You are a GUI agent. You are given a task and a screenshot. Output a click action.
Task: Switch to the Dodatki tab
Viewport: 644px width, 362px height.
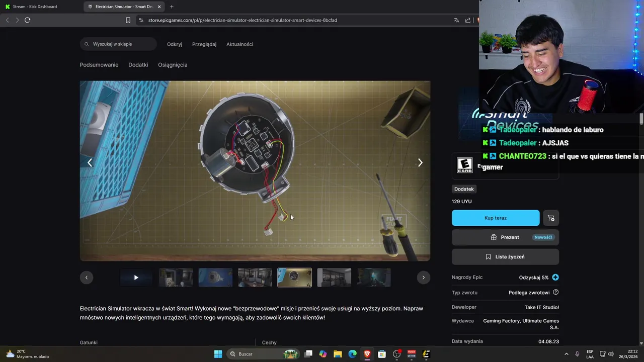coord(138,65)
